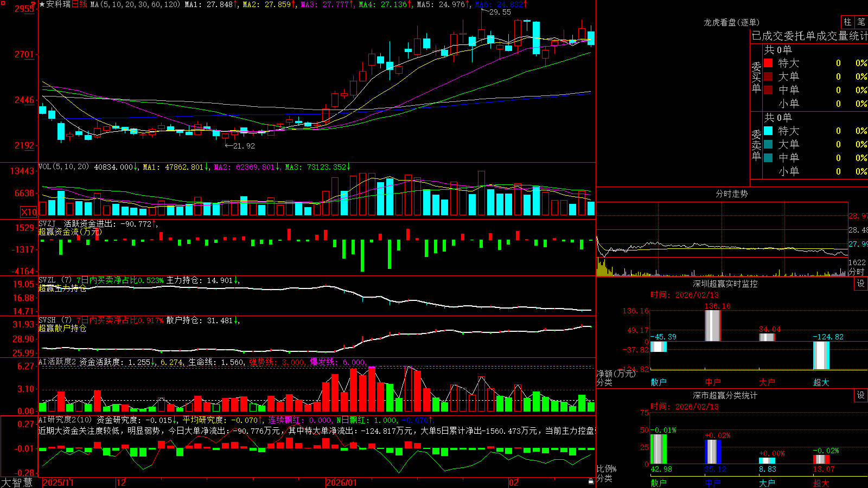
Task: Click the 分时走势 panel title
Action: tap(731, 194)
